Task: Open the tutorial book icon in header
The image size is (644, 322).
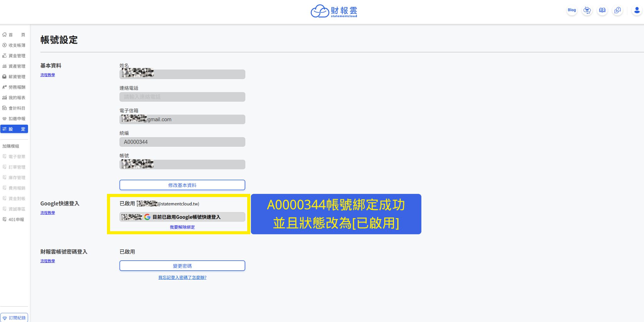Action: [602, 10]
